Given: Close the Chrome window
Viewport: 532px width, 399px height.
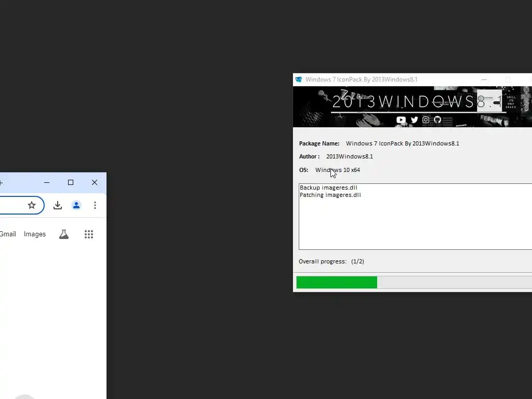Looking at the screenshot, I should 95,182.
